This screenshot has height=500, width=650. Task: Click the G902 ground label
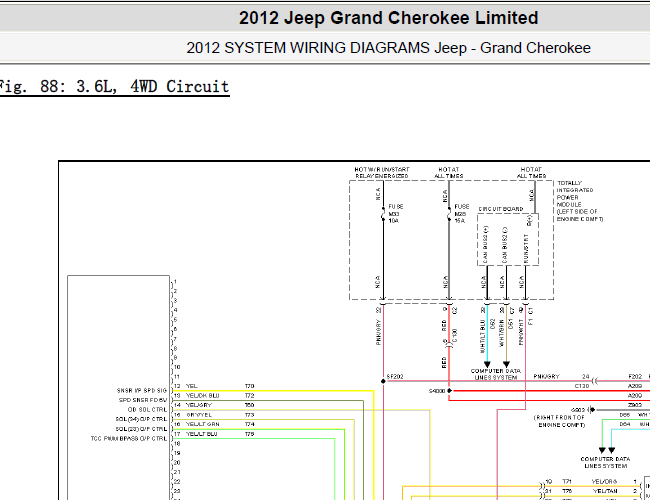click(x=578, y=410)
